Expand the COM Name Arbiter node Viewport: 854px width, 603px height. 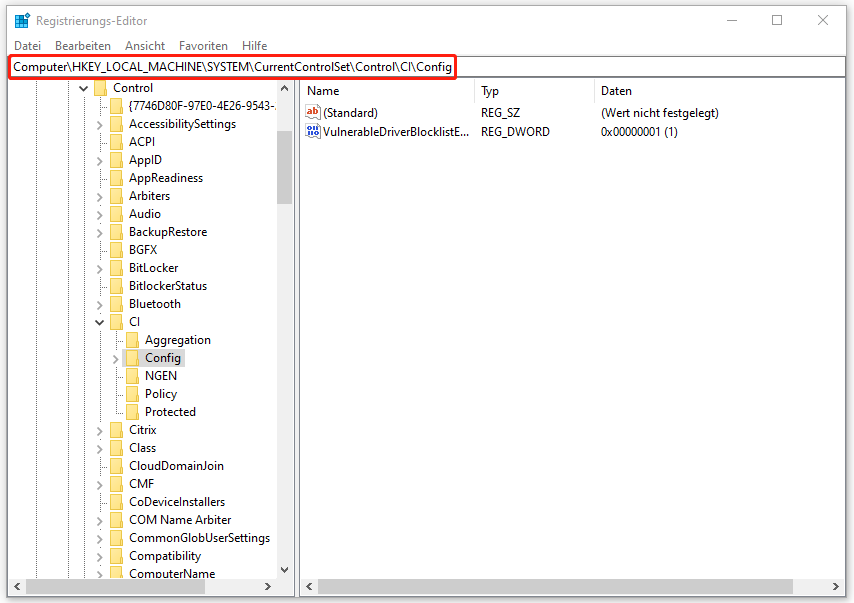pyautogui.click(x=100, y=521)
